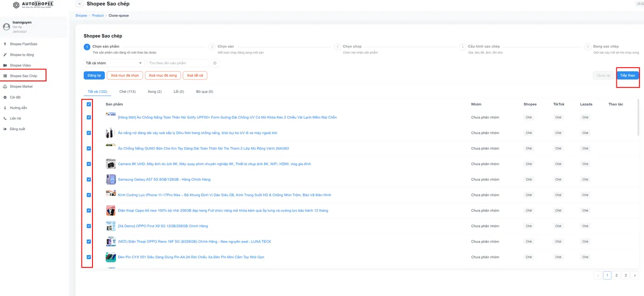Viewport: 644px width, 296px height.
Task: Uncheck the Camera 8K UHD row checkbox
Action: [x=89, y=164]
